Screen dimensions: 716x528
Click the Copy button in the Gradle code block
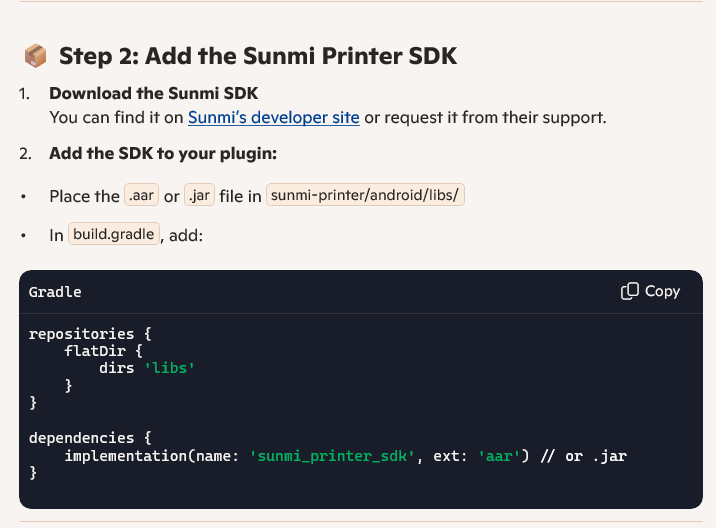click(651, 291)
